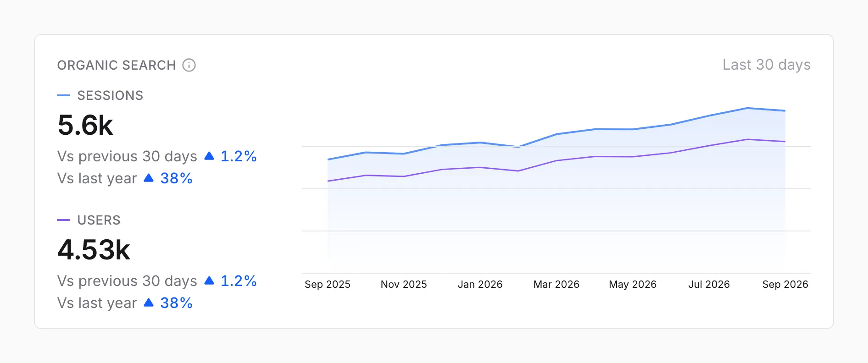868x363 pixels.
Task: Click the Sessions 1.2% change value
Action: pyautogui.click(x=239, y=156)
